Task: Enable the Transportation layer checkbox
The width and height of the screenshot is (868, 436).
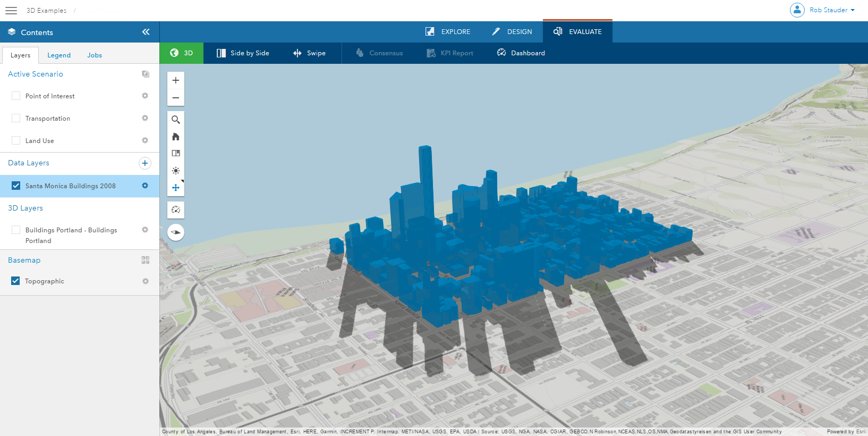Action: [16, 118]
